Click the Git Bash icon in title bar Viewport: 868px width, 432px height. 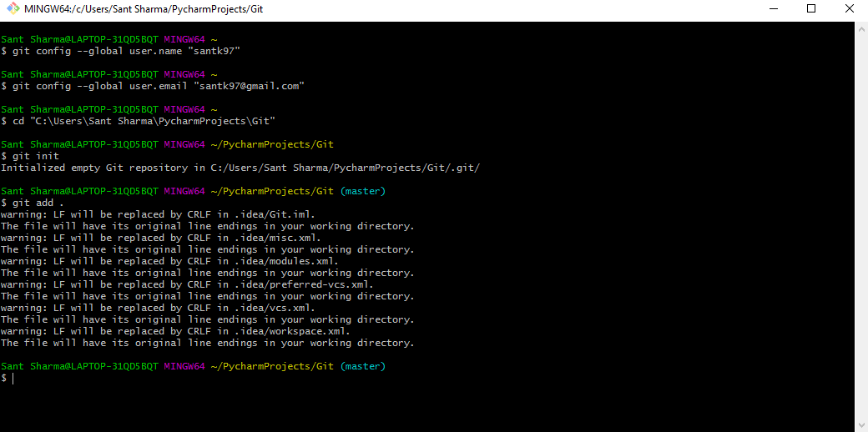coord(13,9)
